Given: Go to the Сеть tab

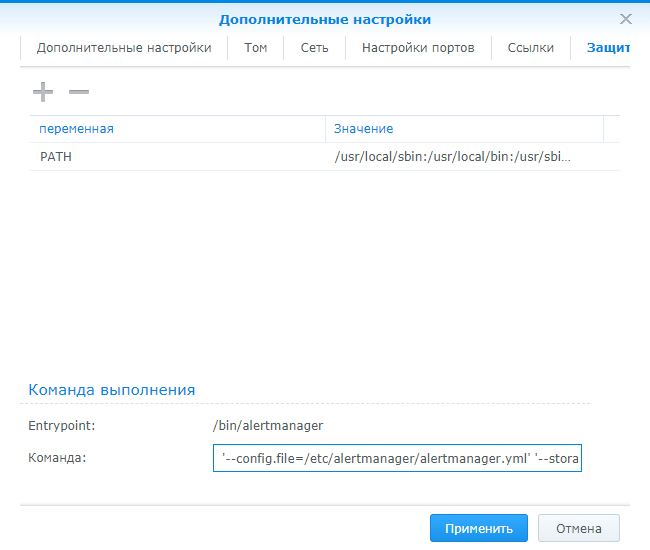Looking at the screenshot, I should click(x=314, y=48).
